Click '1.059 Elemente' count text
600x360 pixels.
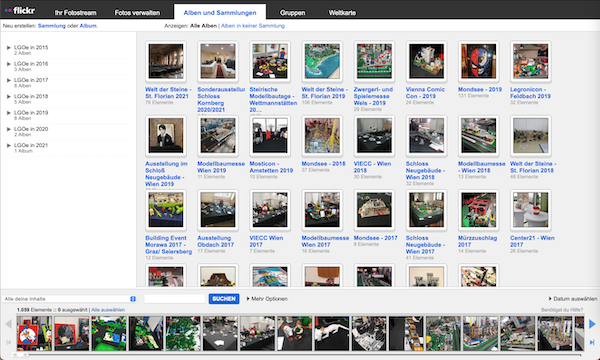click(34, 310)
